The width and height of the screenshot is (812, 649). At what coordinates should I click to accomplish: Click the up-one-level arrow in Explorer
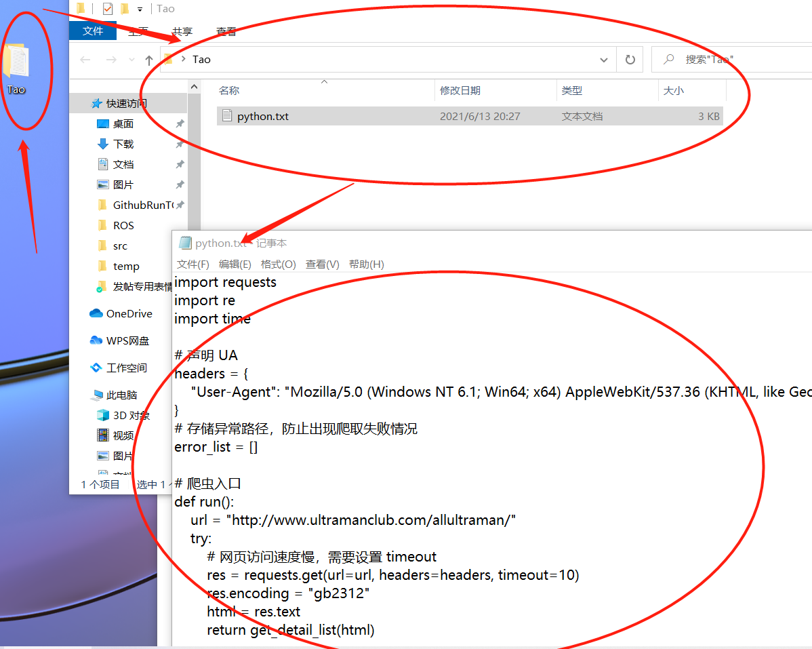click(149, 60)
